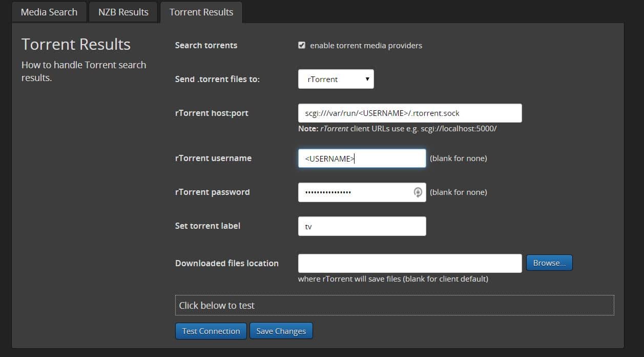Focus the rTorrent host:port field
644x357 pixels.
[409, 113]
